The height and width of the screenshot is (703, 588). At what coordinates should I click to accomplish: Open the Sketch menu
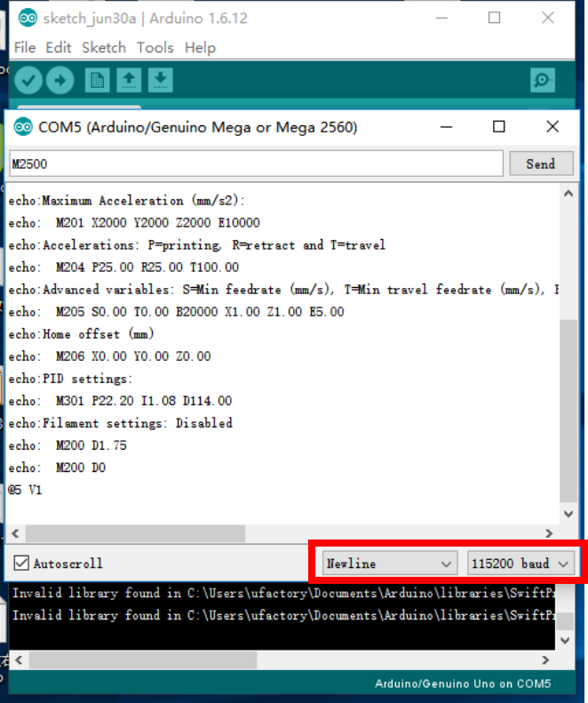point(104,47)
